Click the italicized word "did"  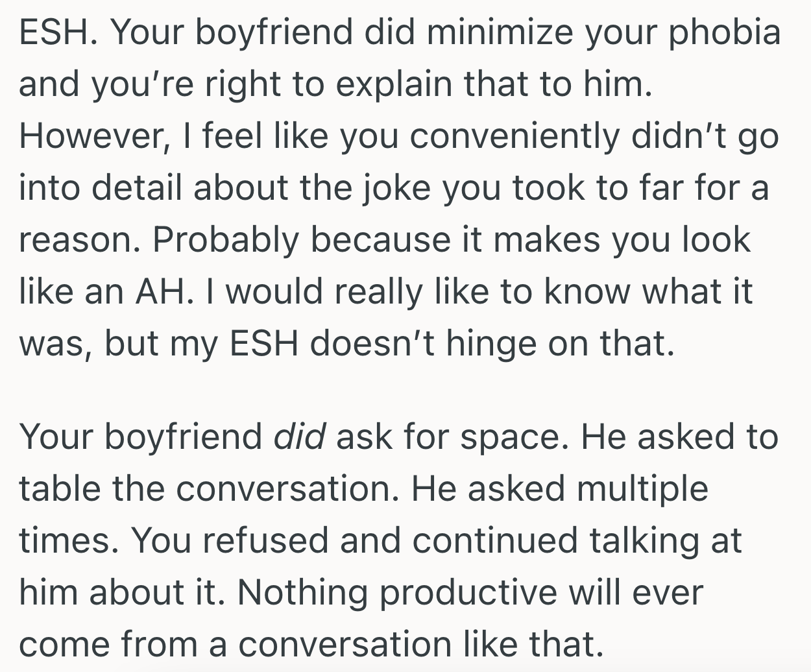[298, 437]
